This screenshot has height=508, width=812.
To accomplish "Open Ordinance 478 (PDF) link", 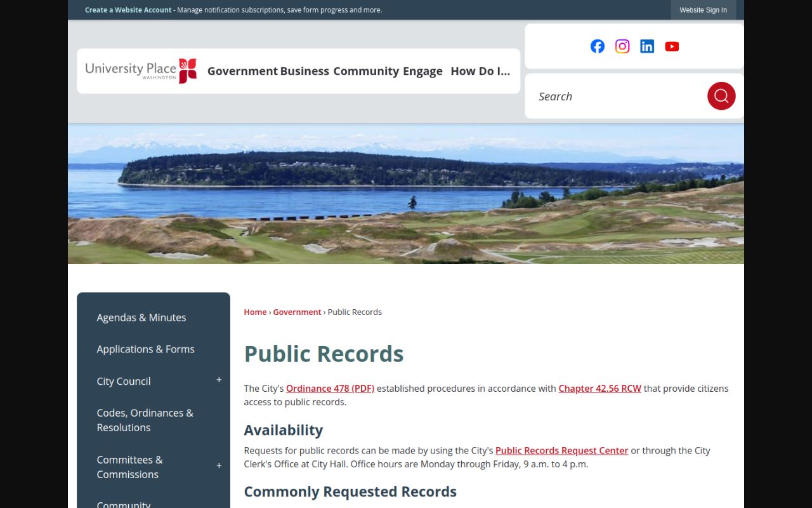I will pyautogui.click(x=330, y=388).
